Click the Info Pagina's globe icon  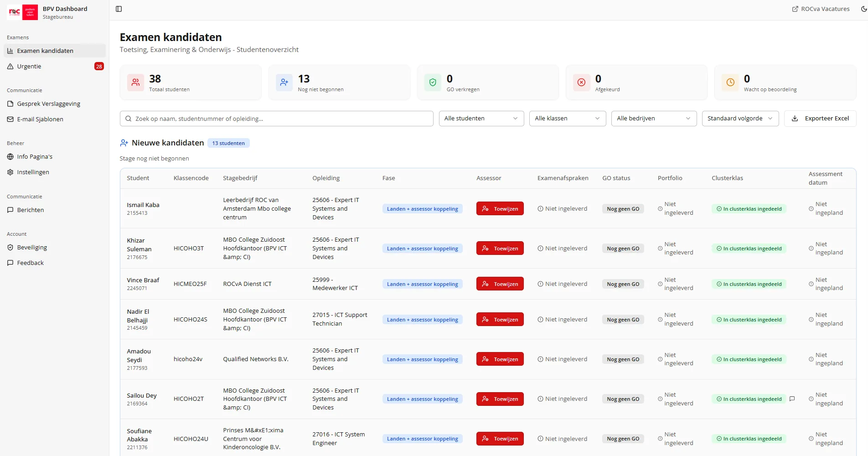point(10,157)
